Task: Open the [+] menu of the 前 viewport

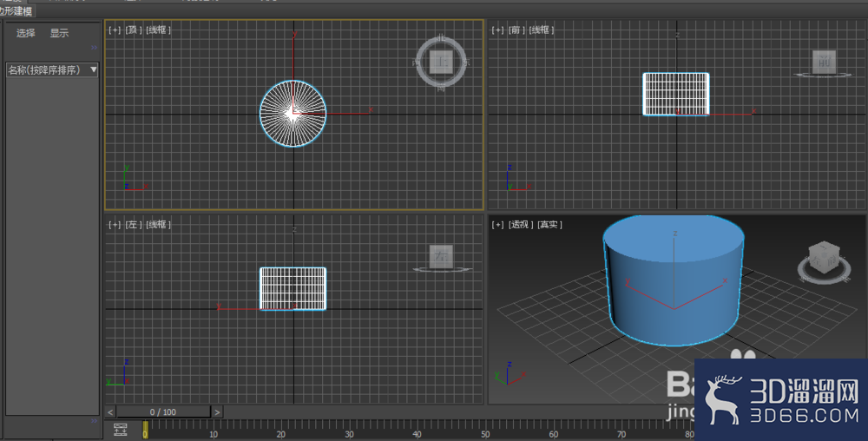Action: [497, 30]
